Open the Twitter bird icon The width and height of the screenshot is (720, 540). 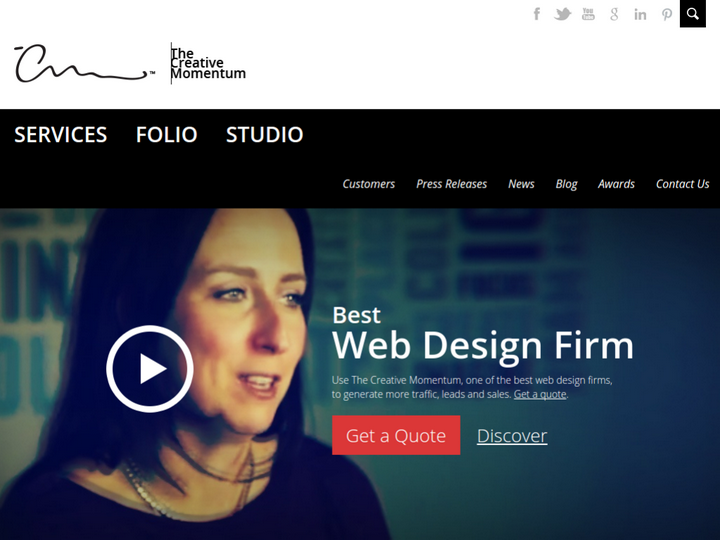pyautogui.click(x=562, y=14)
